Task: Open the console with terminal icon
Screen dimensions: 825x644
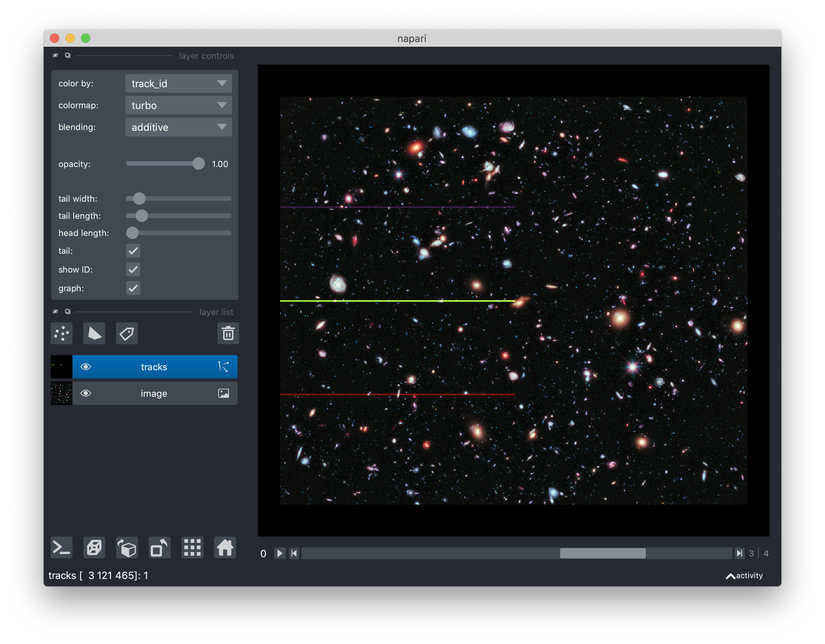Action: 62,548
